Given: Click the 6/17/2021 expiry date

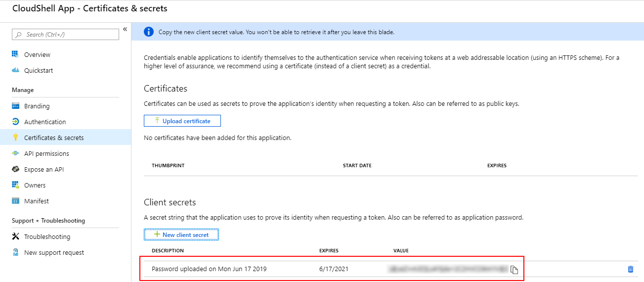Looking at the screenshot, I should click(333, 269).
